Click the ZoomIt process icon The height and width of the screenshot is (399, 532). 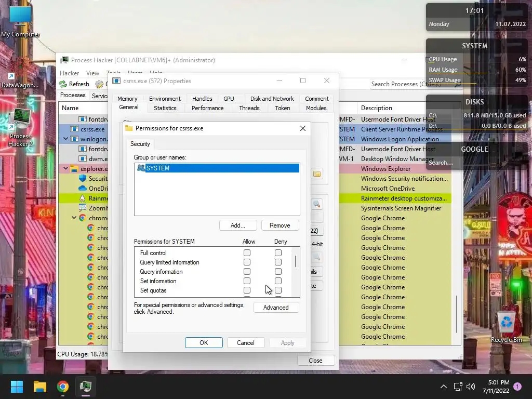(83, 208)
